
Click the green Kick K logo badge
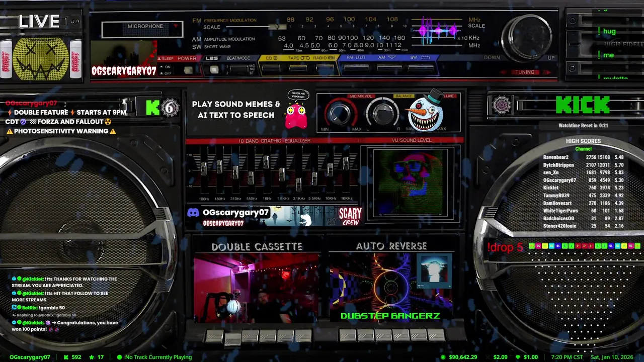point(152,108)
